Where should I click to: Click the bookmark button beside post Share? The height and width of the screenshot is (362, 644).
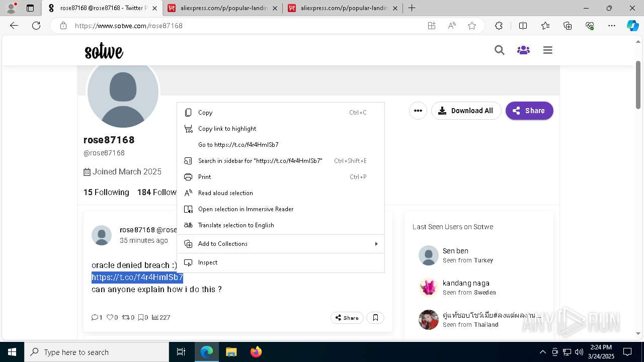click(x=375, y=318)
